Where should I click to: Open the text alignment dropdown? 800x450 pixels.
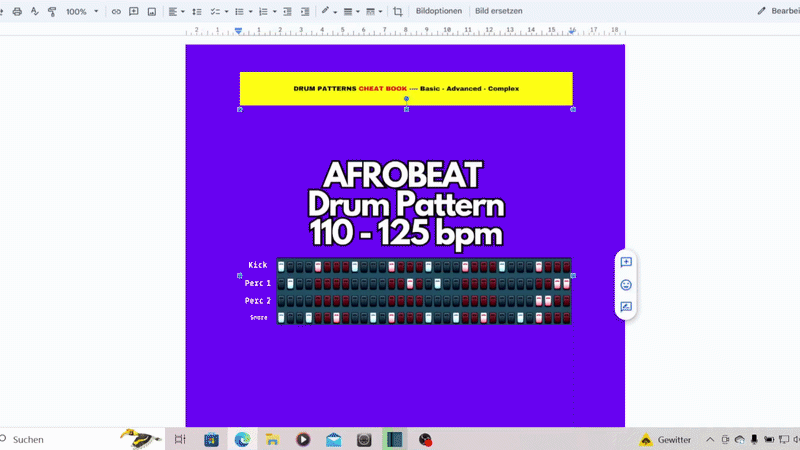click(177, 11)
